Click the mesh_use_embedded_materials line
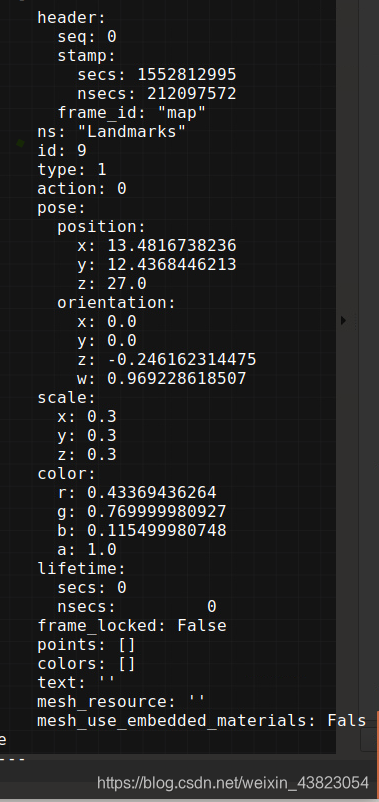This screenshot has height=802, width=379. point(202,721)
